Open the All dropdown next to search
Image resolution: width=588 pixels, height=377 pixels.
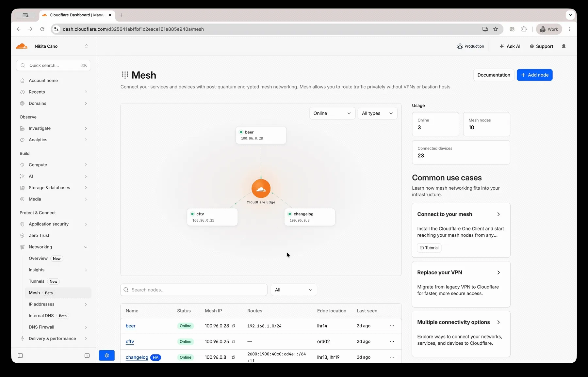coord(294,290)
